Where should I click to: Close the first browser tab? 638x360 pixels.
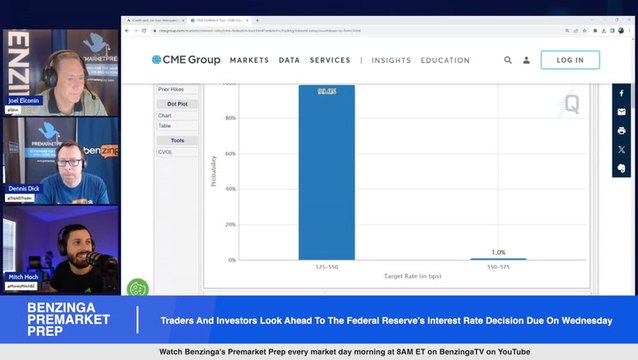(183, 20)
